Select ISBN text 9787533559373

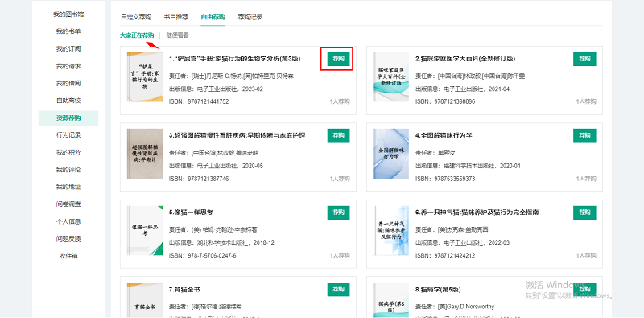454,179
